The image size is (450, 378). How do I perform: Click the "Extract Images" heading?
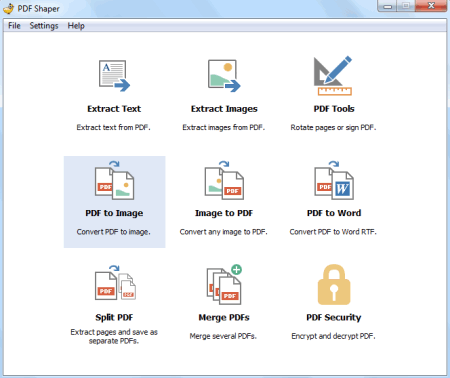224,109
